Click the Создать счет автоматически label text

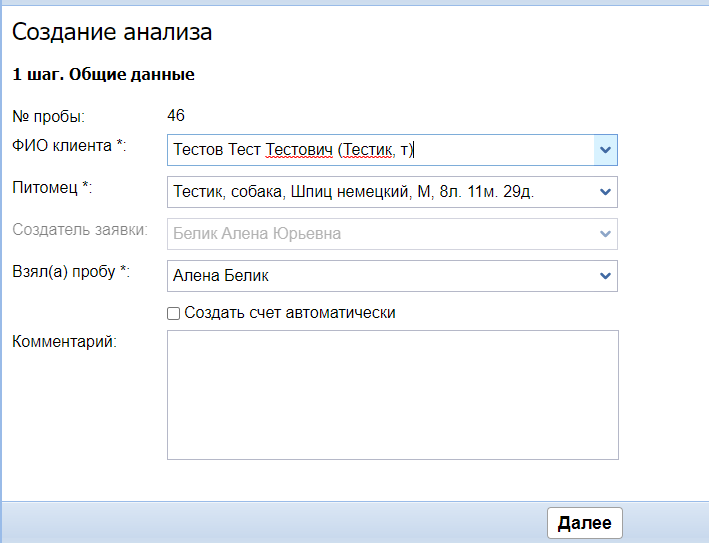(x=290, y=313)
